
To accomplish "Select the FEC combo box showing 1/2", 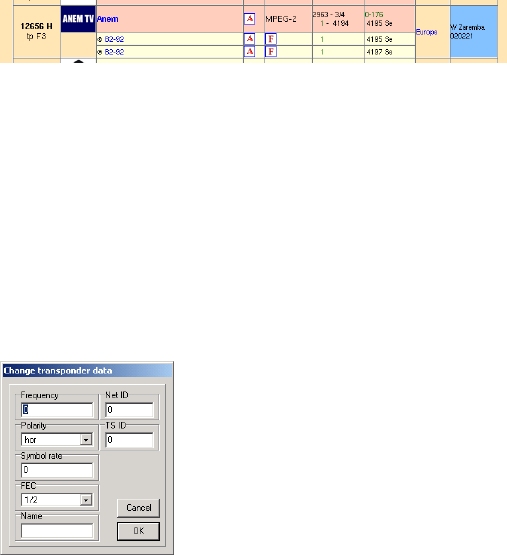I will pos(57,500).
